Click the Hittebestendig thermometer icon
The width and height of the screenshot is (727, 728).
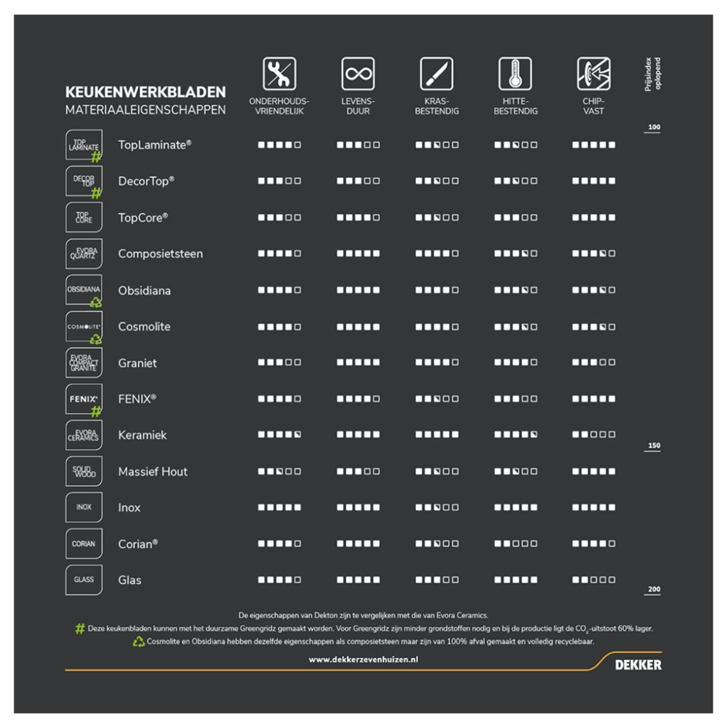pos(515,73)
